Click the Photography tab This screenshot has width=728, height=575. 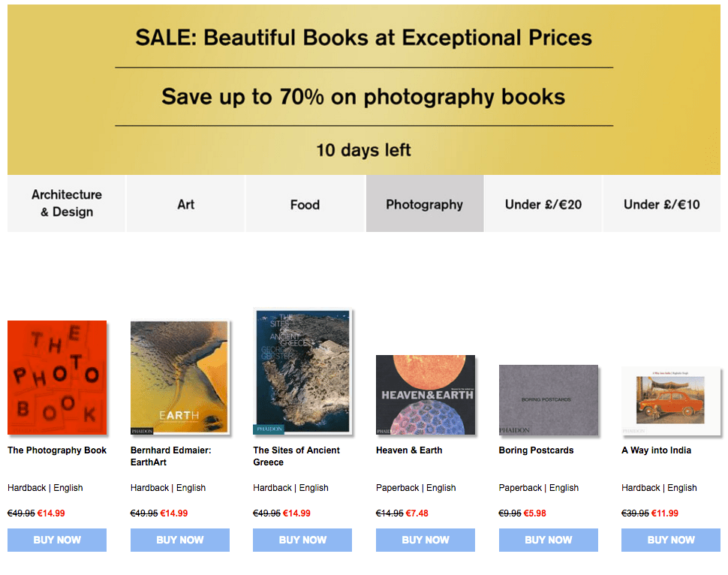point(424,204)
